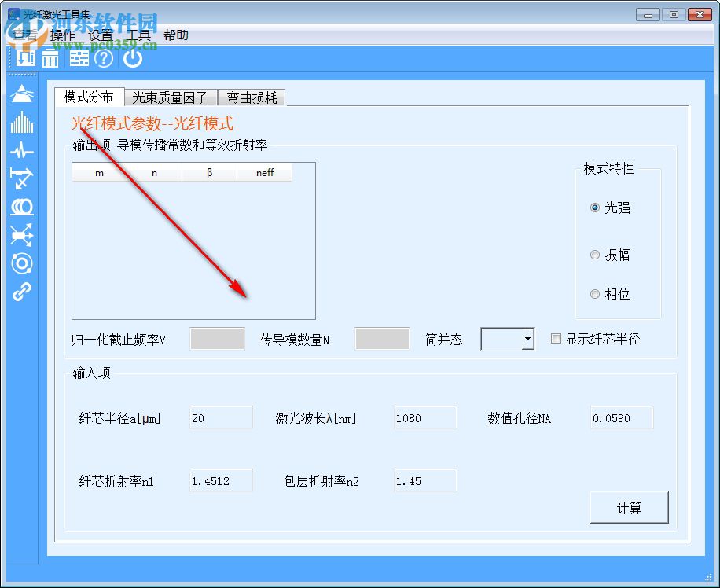The width and height of the screenshot is (720, 588).
Task: Select the chain link sidebar tool
Action: tap(21, 292)
